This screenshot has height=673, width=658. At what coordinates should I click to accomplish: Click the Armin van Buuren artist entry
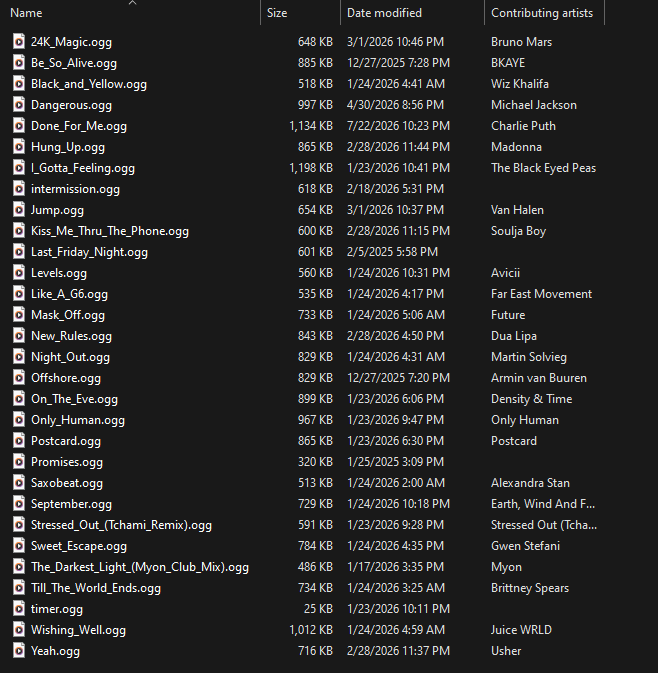point(539,378)
